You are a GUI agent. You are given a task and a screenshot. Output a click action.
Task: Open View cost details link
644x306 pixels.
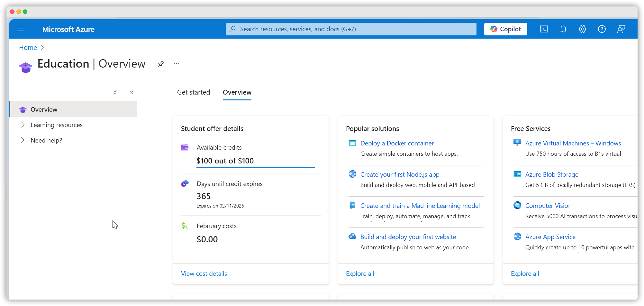tap(204, 274)
